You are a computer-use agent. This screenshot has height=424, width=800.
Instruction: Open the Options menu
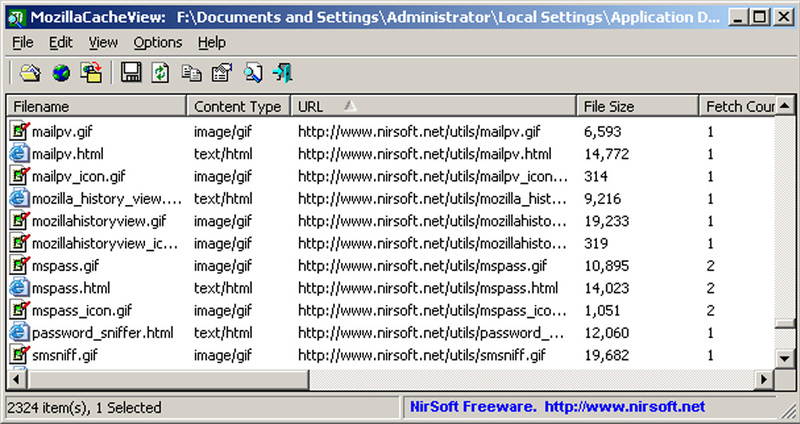(158, 42)
